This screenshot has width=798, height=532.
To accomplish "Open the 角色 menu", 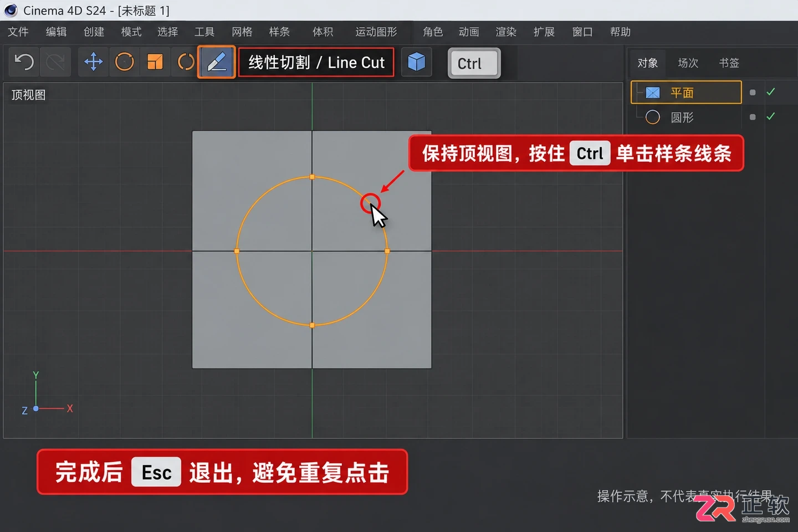I will point(433,32).
